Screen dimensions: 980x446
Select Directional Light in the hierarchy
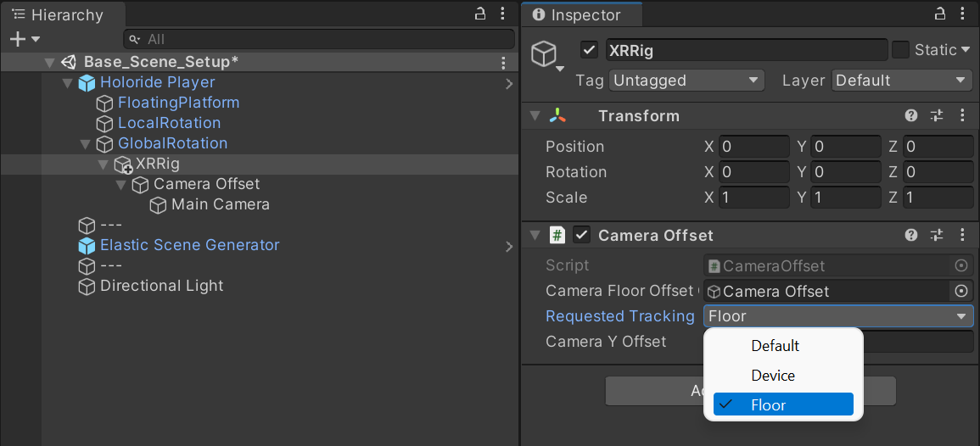(x=162, y=286)
